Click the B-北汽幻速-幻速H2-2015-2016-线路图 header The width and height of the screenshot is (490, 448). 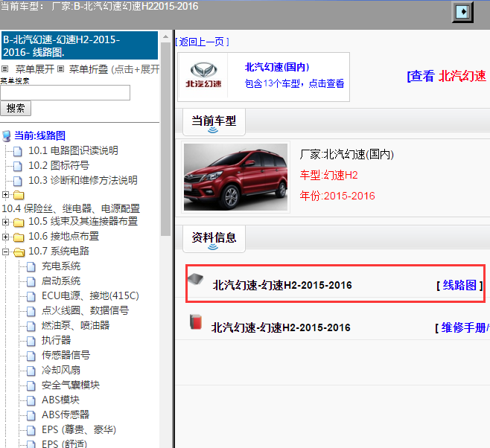pyautogui.click(x=80, y=45)
